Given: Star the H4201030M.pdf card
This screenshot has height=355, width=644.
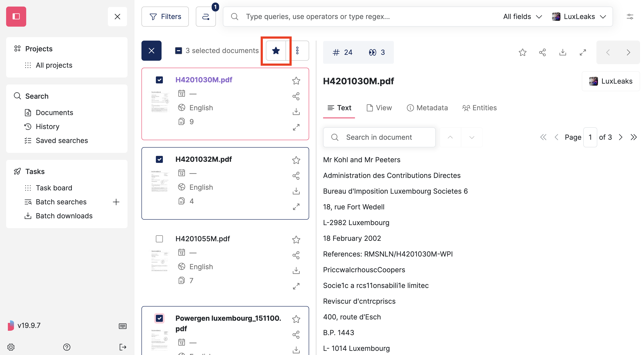Looking at the screenshot, I should coord(296,81).
